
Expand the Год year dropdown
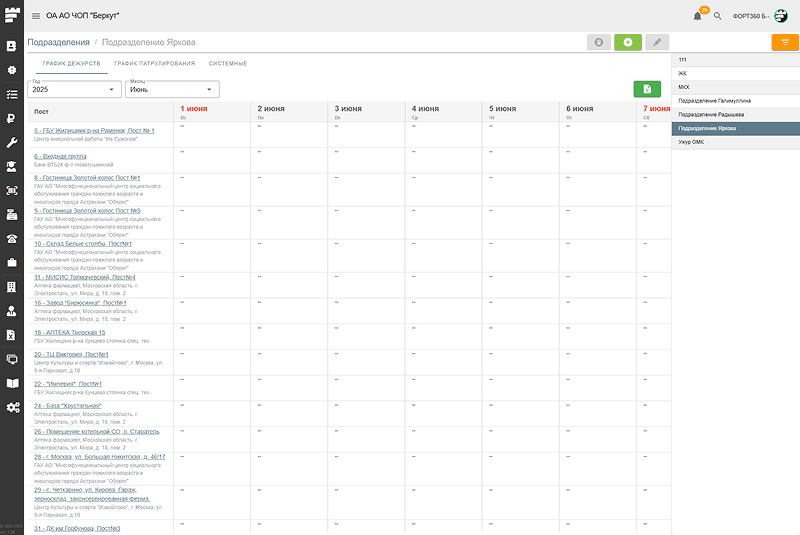[74, 89]
